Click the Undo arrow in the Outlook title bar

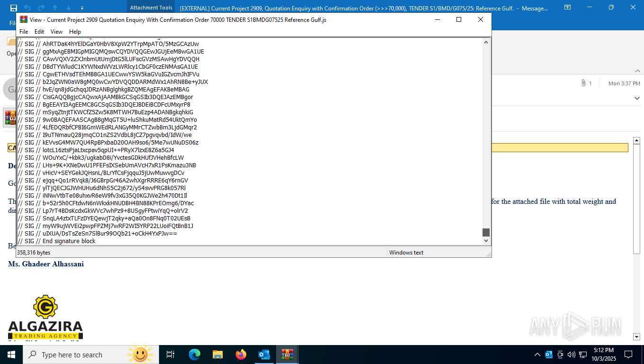(x=27, y=8)
